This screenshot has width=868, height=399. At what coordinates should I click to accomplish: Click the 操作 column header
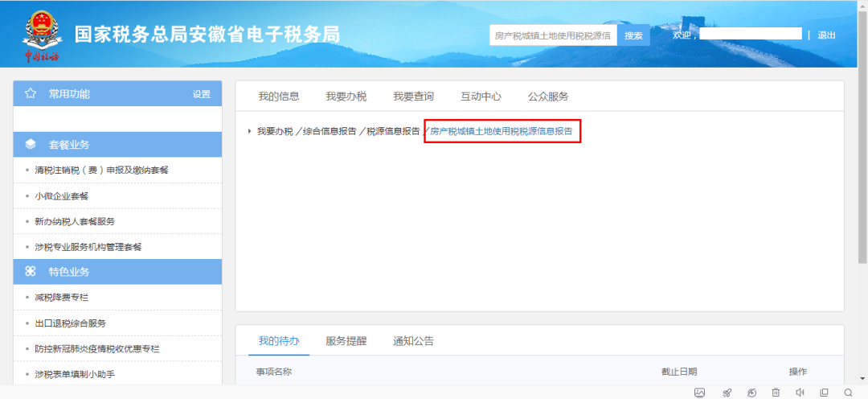click(x=798, y=372)
